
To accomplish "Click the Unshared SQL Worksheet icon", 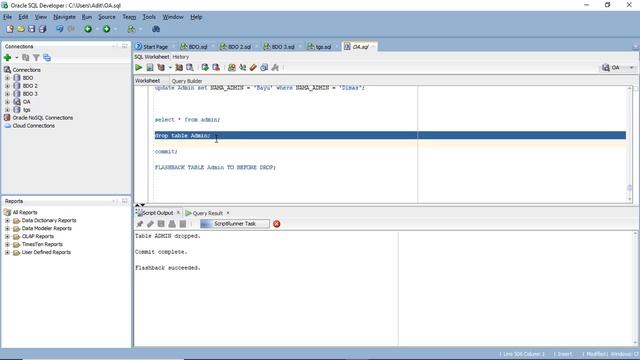I will (232, 68).
